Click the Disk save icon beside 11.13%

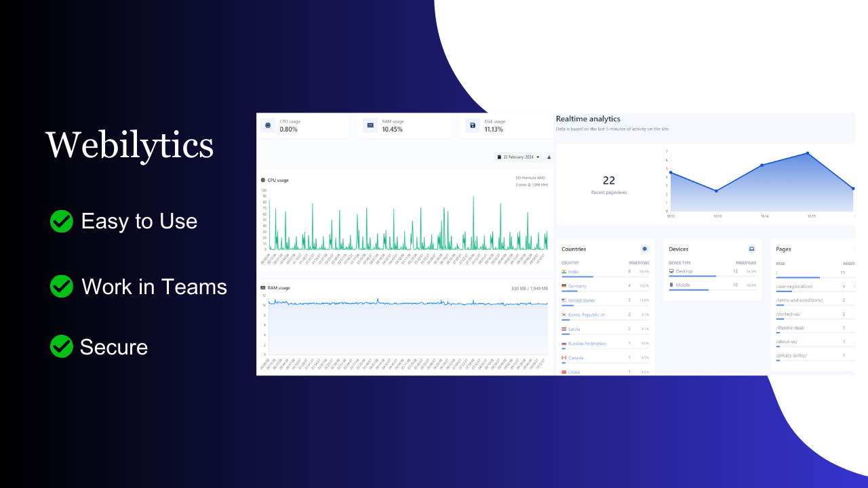pos(473,125)
